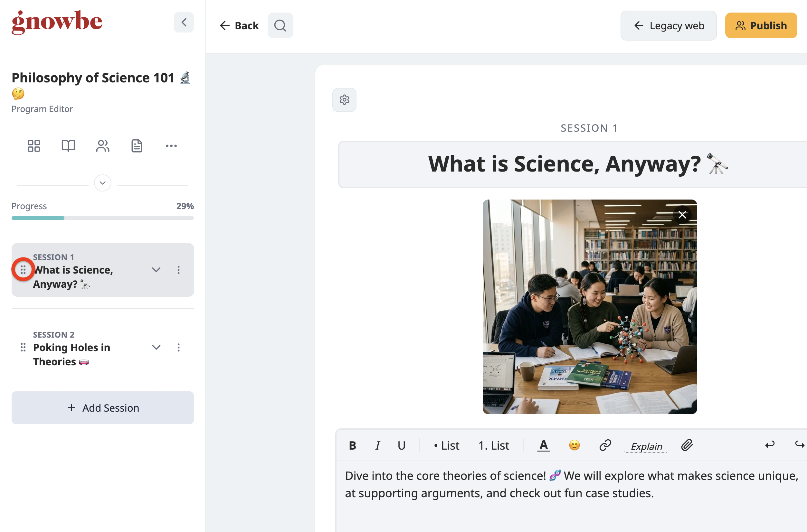The image size is (807, 532).
Task: Toggle underline formatting
Action: click(401, 445)
